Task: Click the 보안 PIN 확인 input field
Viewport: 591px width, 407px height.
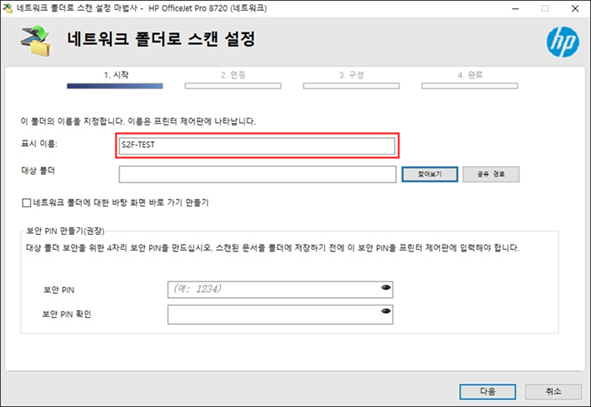Action: [x=280, y=315]
